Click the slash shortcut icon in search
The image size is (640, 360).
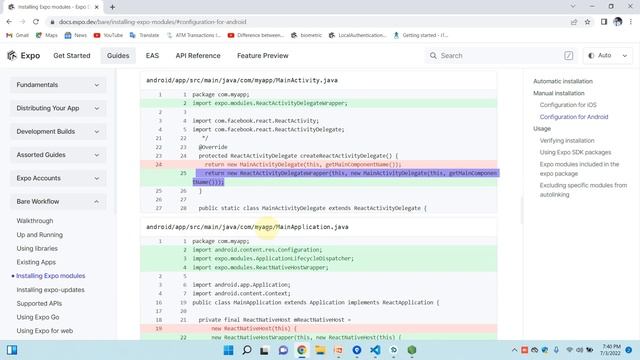[569, 56]
